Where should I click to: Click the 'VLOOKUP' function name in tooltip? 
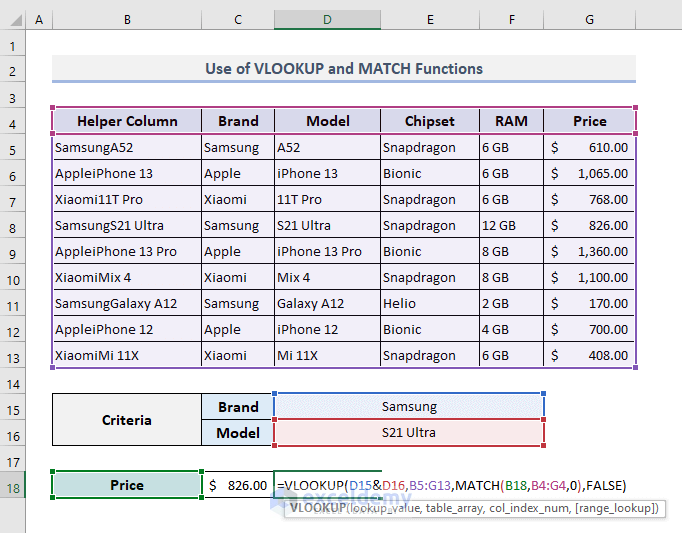318,508
